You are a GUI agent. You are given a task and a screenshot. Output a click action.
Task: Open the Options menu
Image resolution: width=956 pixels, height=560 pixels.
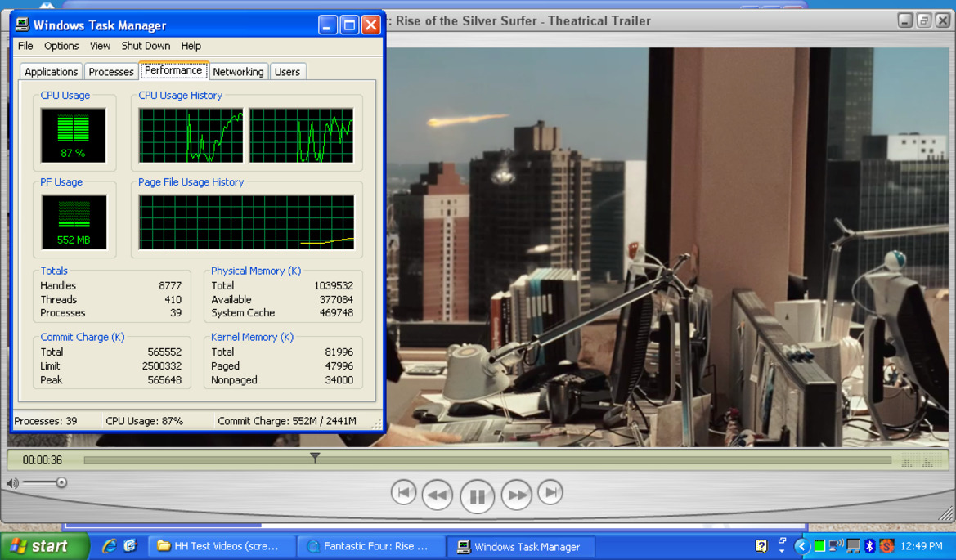click(61, 46)
